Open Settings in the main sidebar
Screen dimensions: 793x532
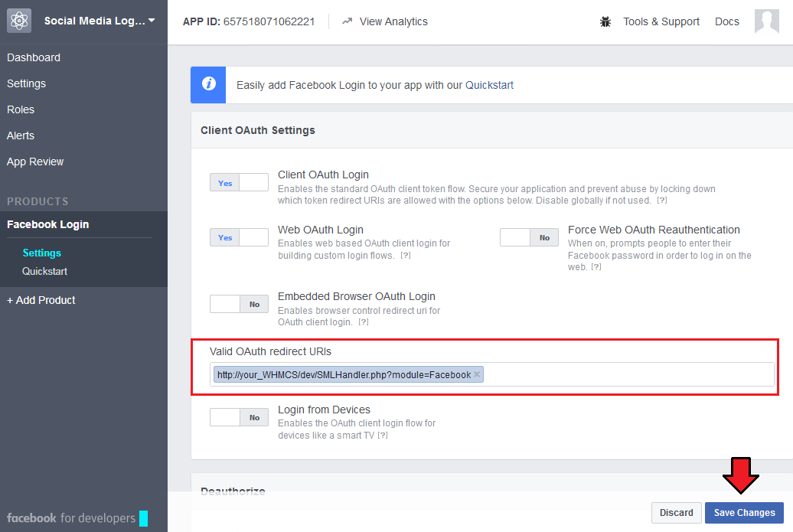tap(26, 83)
